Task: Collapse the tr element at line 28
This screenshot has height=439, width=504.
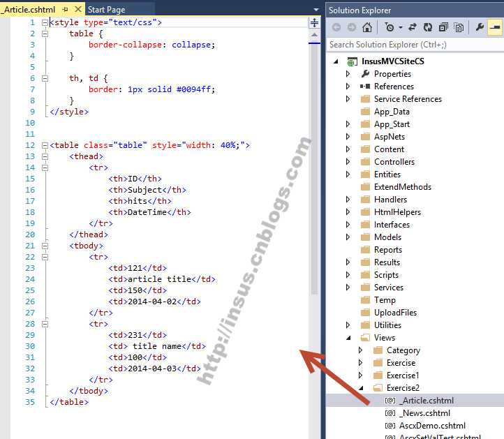Action: click(45, 324)
